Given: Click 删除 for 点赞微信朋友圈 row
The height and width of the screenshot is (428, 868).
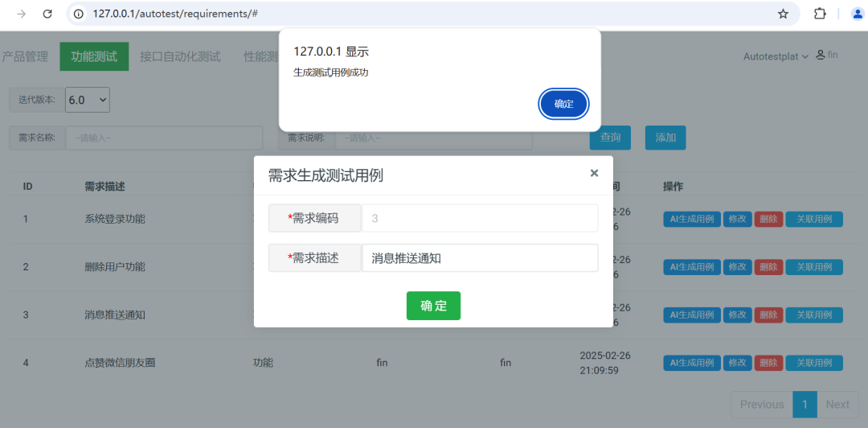Looking at the screenshot, I should coord(768,363).
